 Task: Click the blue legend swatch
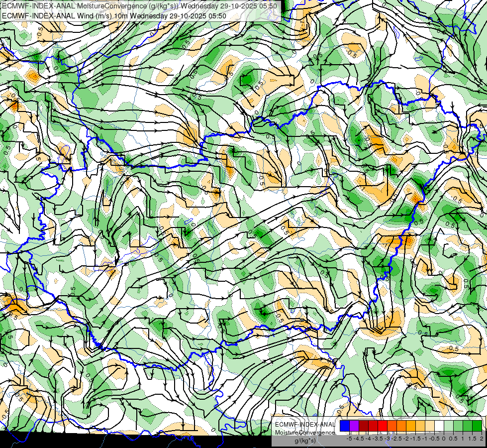coord(345,426)
